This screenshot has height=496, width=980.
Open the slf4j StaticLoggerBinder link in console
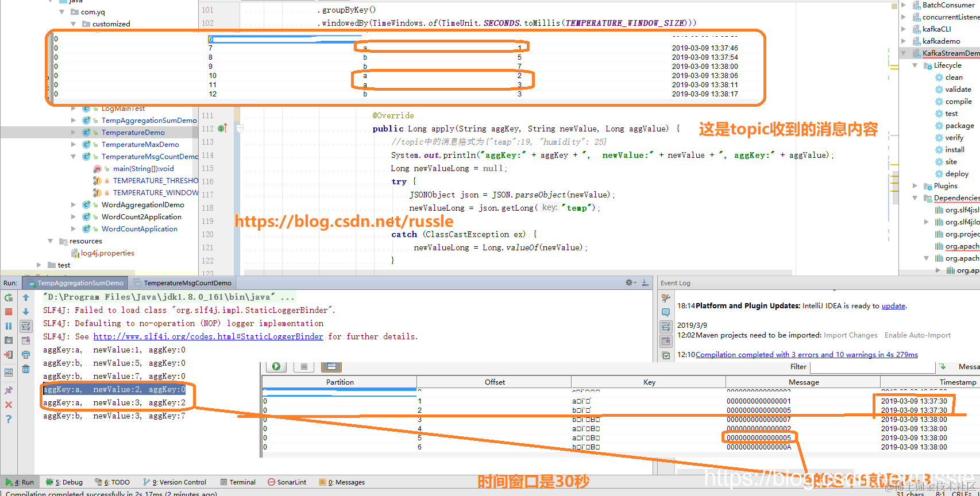[x=208, y=336]
